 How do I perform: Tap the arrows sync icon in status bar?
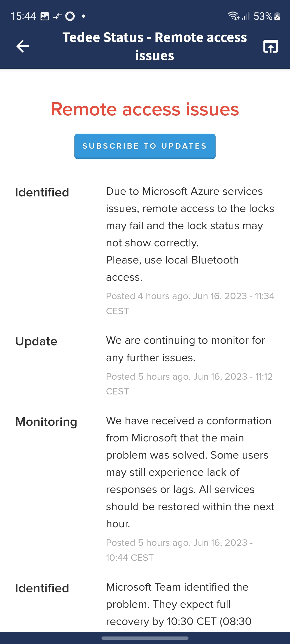pos(57,16)
